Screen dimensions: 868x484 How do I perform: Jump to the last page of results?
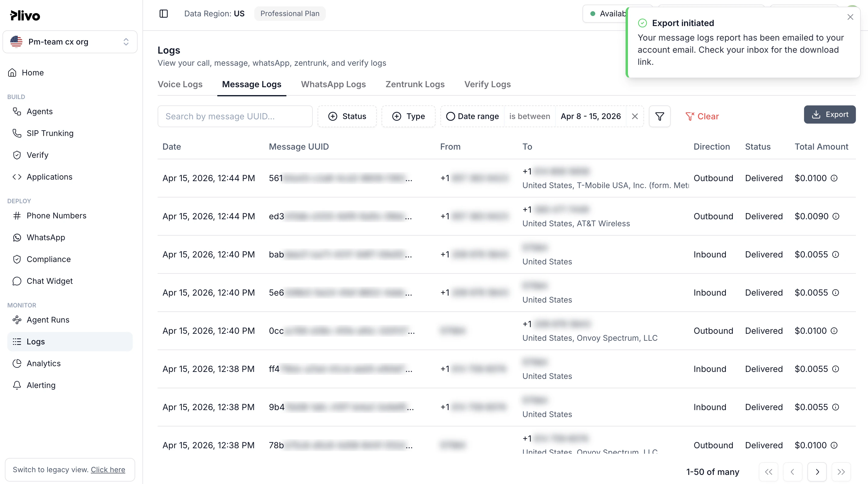pyautogui.click(x=841, y=472)
